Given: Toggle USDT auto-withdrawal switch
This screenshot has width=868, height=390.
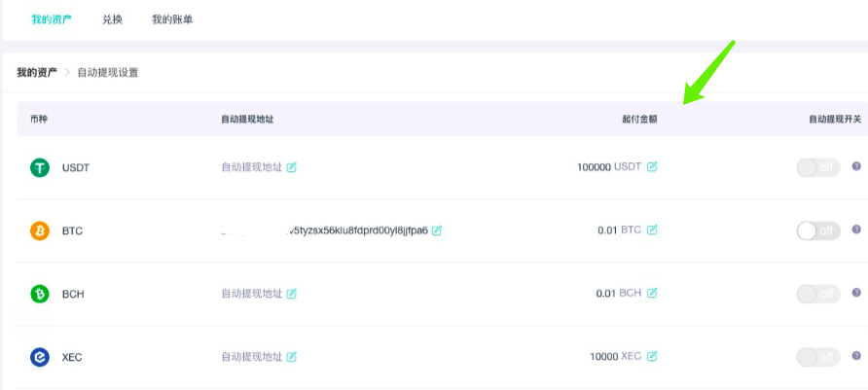Looking at the screenshot, I should coord(818,167).
